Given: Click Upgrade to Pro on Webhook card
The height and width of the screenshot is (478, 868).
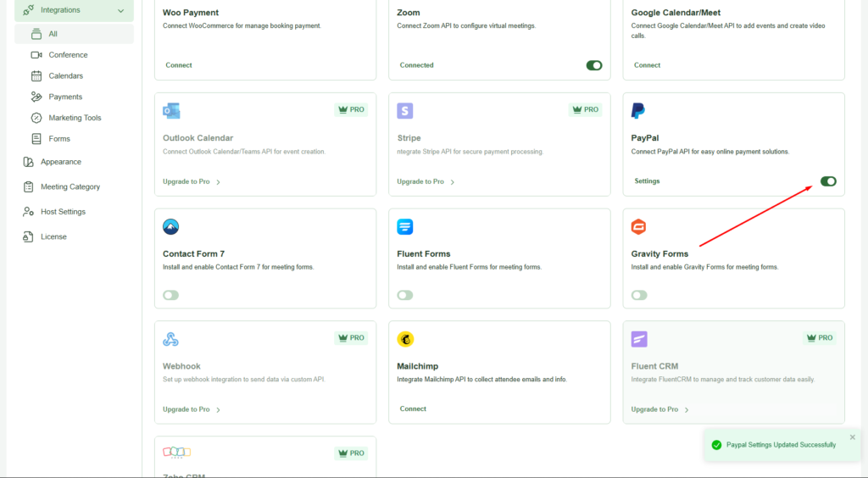Looking at the screenshot, I should (x=186, y=409).
